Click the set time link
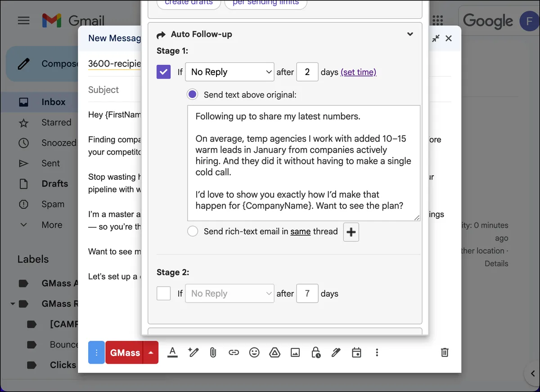 tap(359, 72)
